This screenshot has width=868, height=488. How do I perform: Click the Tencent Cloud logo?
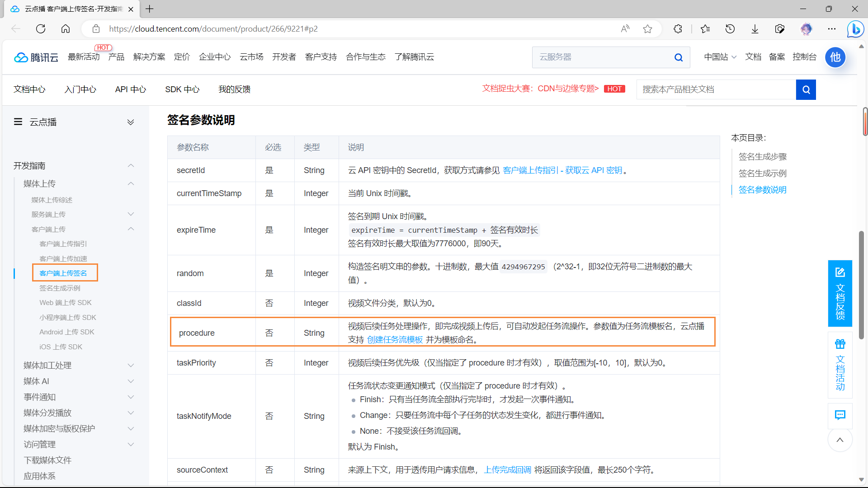point(36,57)
